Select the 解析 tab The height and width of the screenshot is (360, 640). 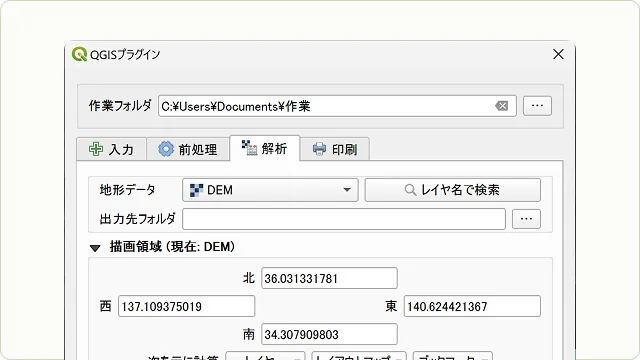tap(264, 148)
